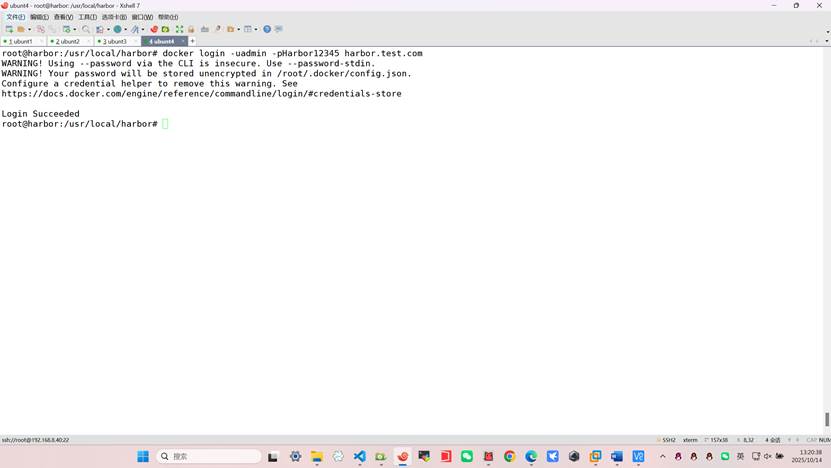Screen dimensions: 831x468
Task: Open Microsoft Edge from taskbar
Action: 531,456
